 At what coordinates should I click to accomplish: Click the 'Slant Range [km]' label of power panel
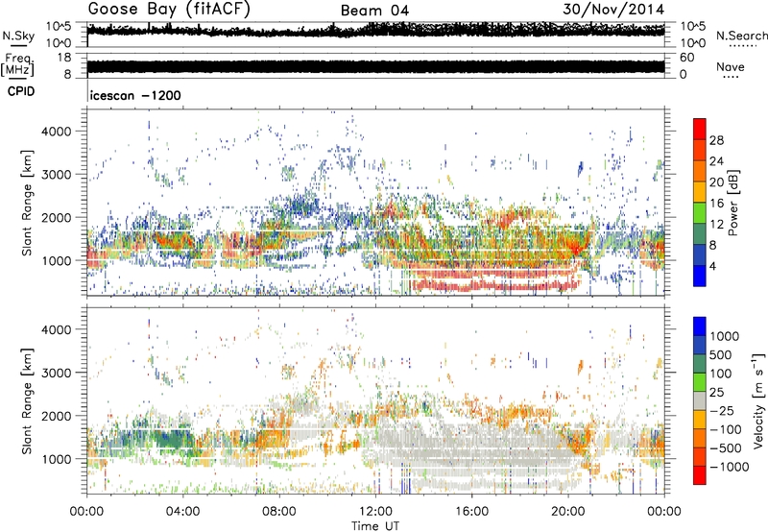[x=27, y=203]
